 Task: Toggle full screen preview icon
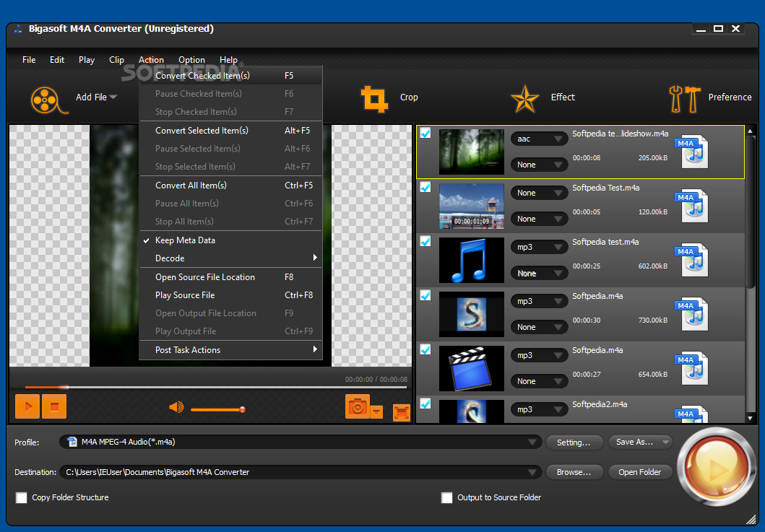(x=402, y=412)
